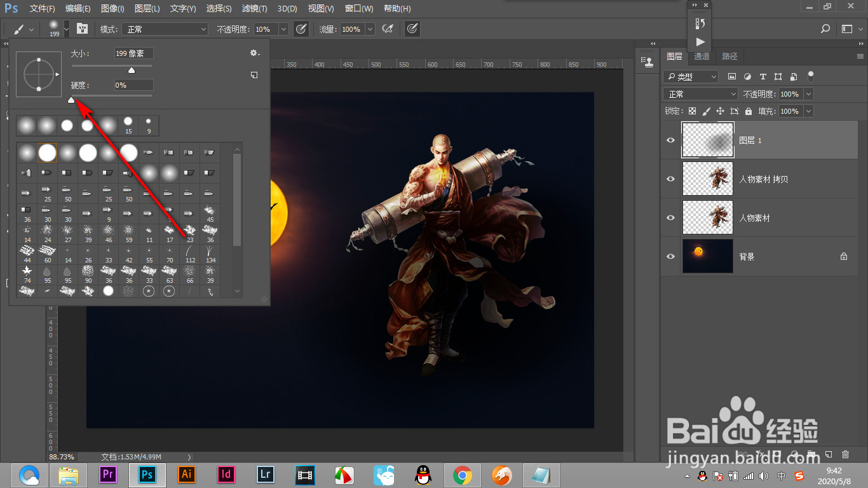This screenshot has height=488, width=868.
Task: Click the search icon in options bar
Action: [825, 29]
